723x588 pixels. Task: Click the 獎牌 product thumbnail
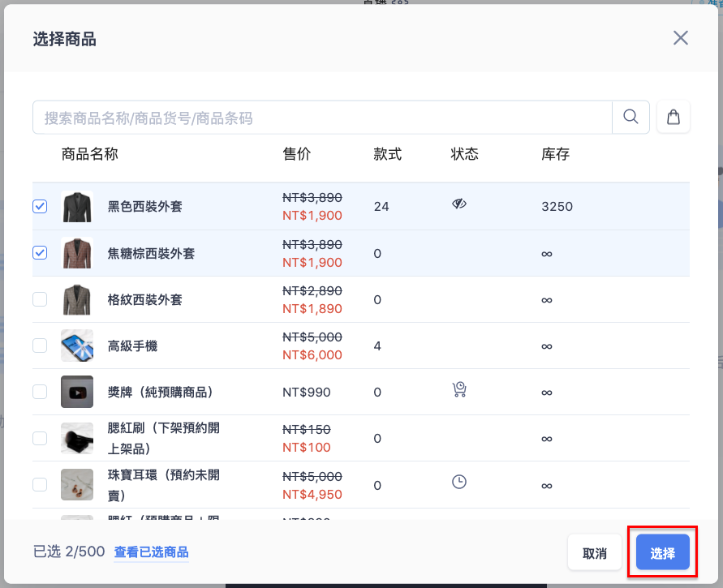[x=77, y=392]
